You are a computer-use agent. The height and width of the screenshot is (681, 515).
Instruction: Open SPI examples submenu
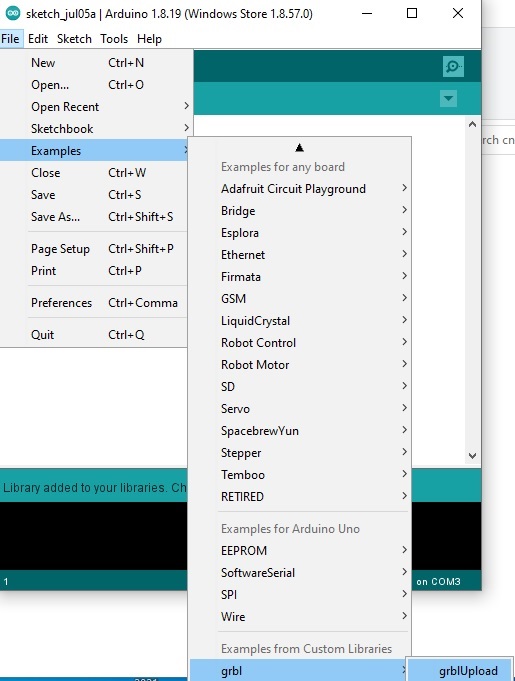[300, 595]
